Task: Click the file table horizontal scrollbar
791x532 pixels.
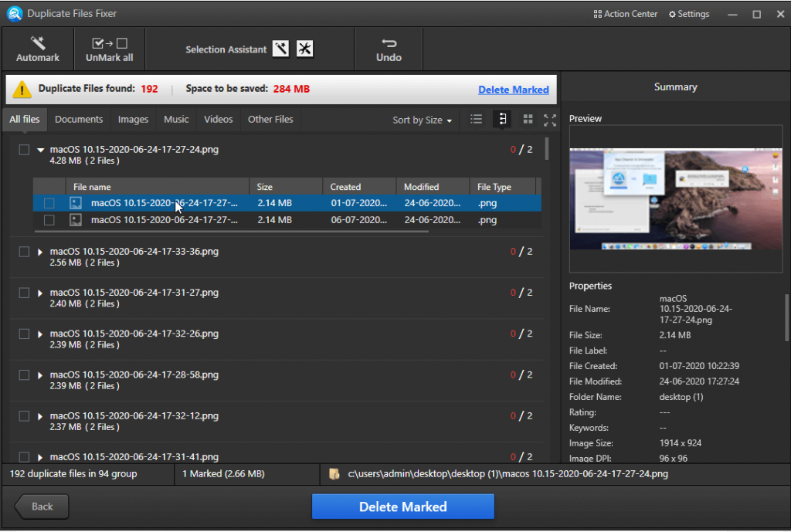Action: click(x=232, y=232)
